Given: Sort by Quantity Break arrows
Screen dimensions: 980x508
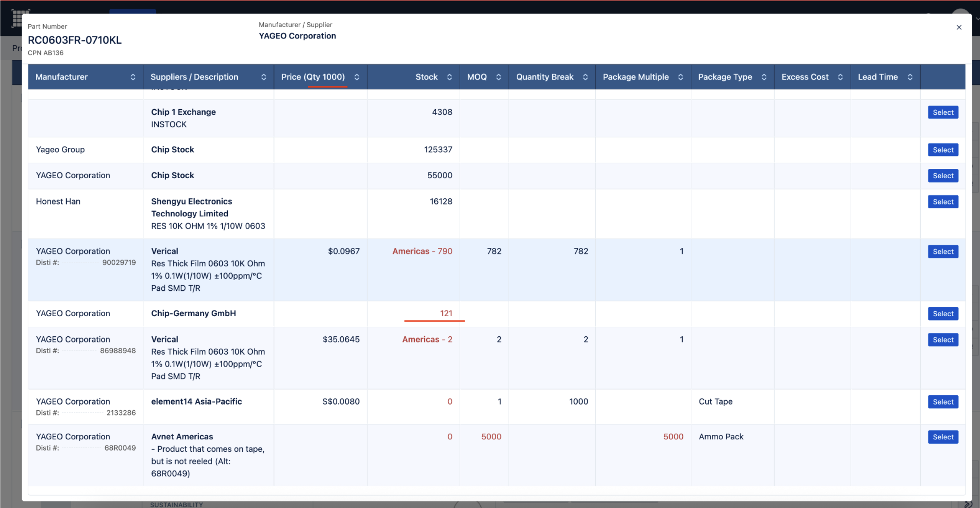Looking at the screenshot, I should pos(585,77).
